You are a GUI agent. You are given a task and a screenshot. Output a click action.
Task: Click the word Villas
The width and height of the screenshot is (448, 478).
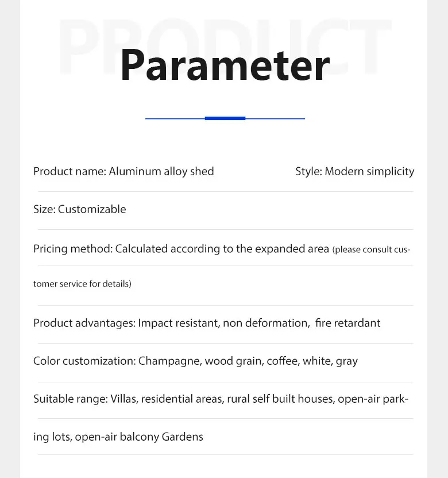click(x=124, y=399)
